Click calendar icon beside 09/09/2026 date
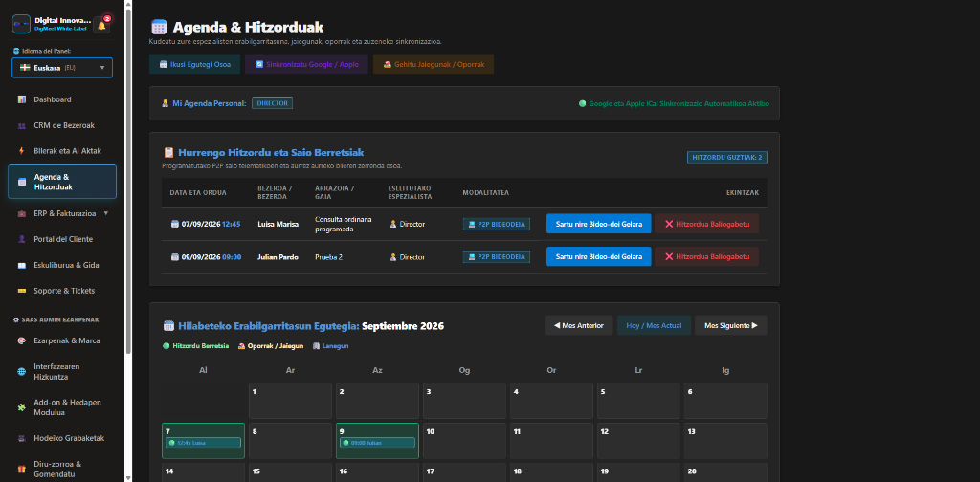The height and width of the screenshot is (482, 980). 175,256
